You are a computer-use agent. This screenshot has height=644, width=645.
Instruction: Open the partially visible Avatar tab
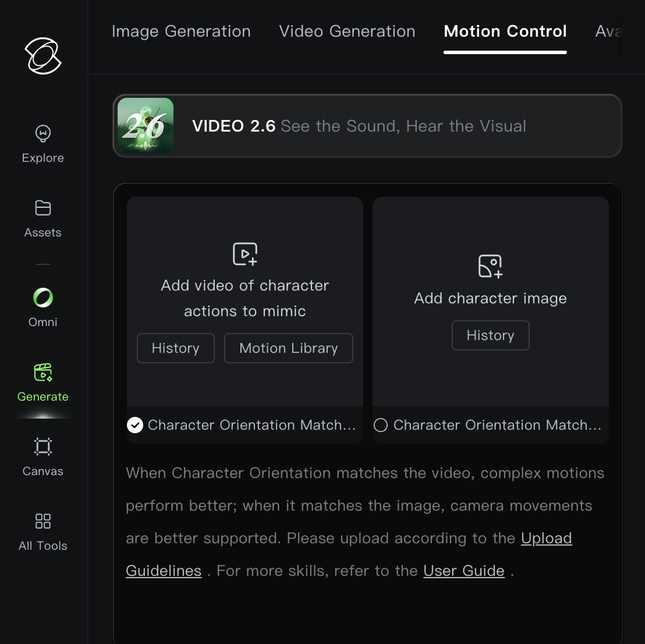pyautogui.click(x=608, y=31)
